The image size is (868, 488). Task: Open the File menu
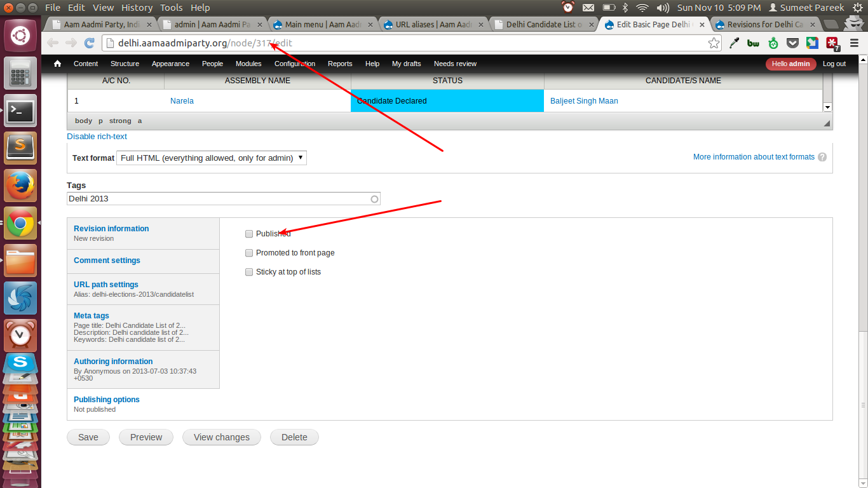pos(53,8)
